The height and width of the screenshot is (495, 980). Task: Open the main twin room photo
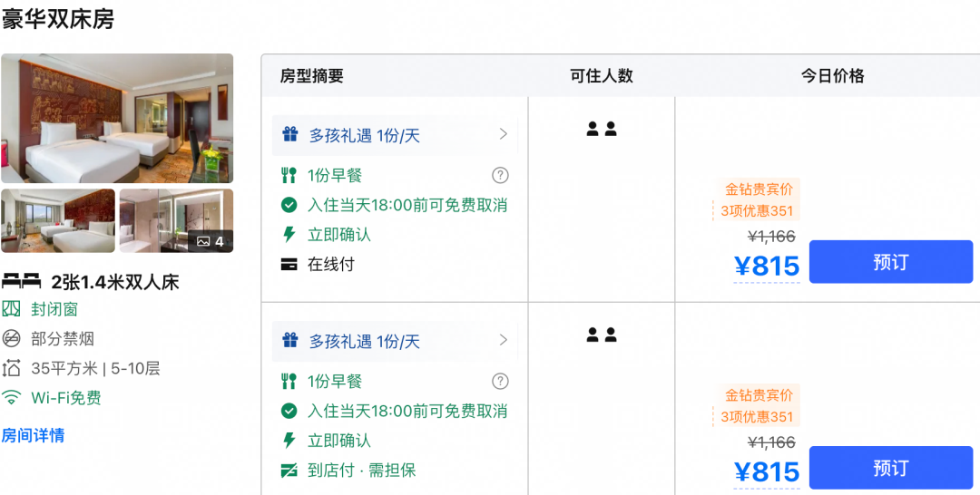coord(117,119)
